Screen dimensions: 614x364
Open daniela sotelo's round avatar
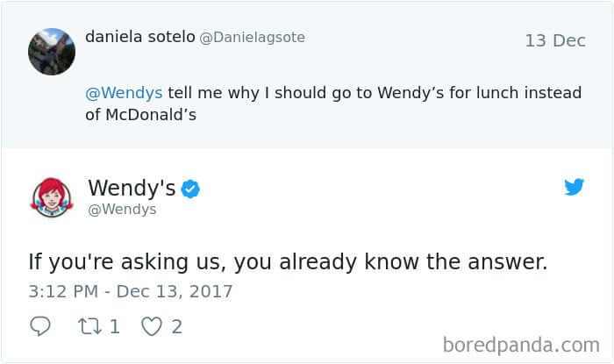(52, 51)
